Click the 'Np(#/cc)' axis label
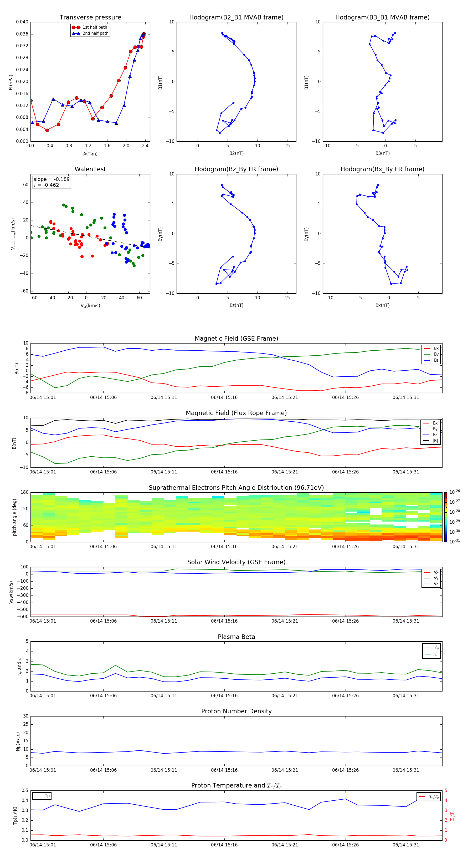Screen dimensions: 473x868 (x=18, y=741)
